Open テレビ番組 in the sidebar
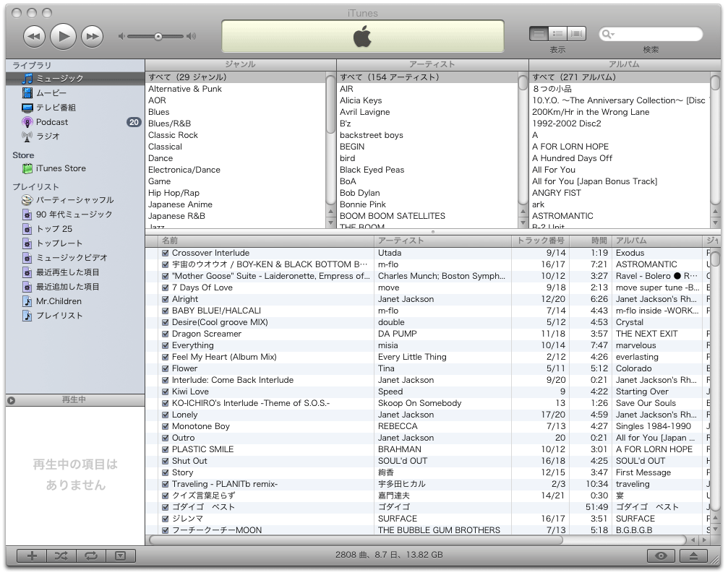This screenshot has height=575, width=728. pos(75,107)
